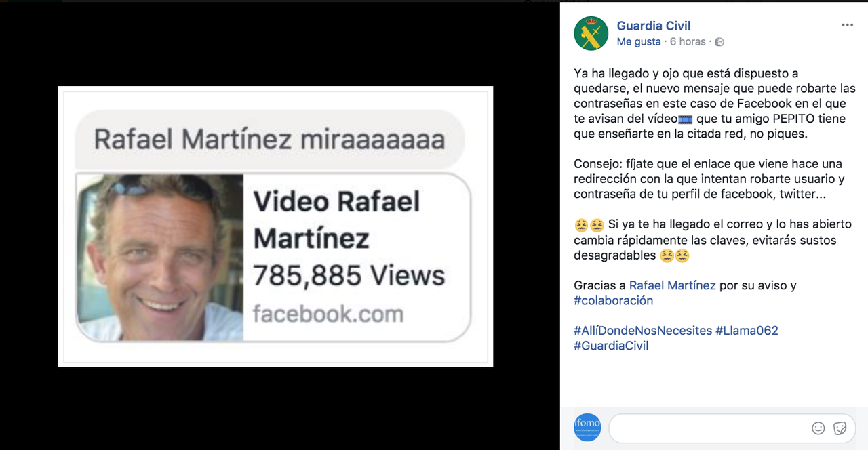Open the #colaboración hashtag
Viewport: 868px width, 450px height.
click(x=613, y=300)
